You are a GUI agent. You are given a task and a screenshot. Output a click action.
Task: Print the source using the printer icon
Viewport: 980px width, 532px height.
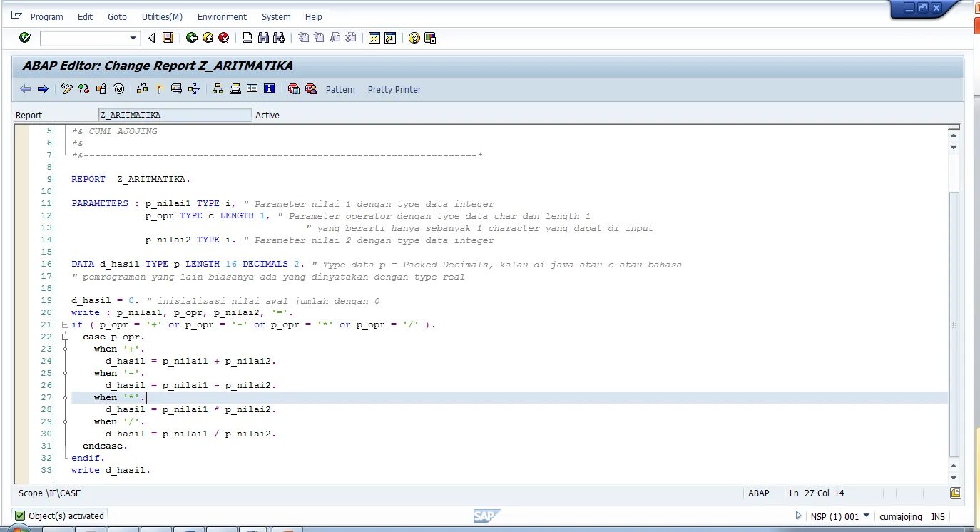247,38
